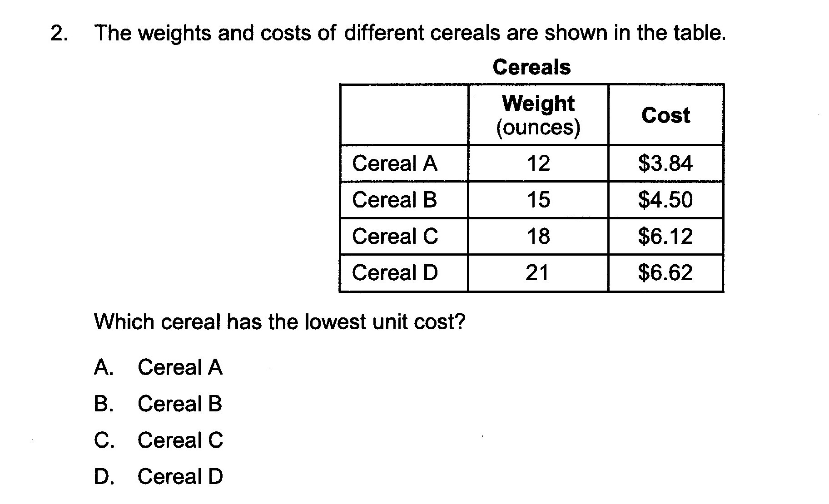
Task: Click the $6.12 cost cell
Action: [x=665, y=236]
